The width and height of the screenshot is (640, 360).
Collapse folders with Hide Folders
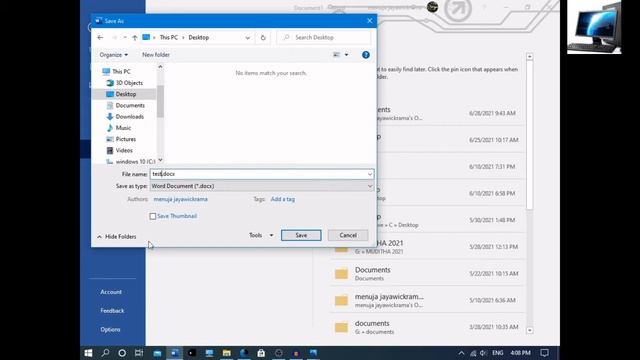[x=117, y=237]
